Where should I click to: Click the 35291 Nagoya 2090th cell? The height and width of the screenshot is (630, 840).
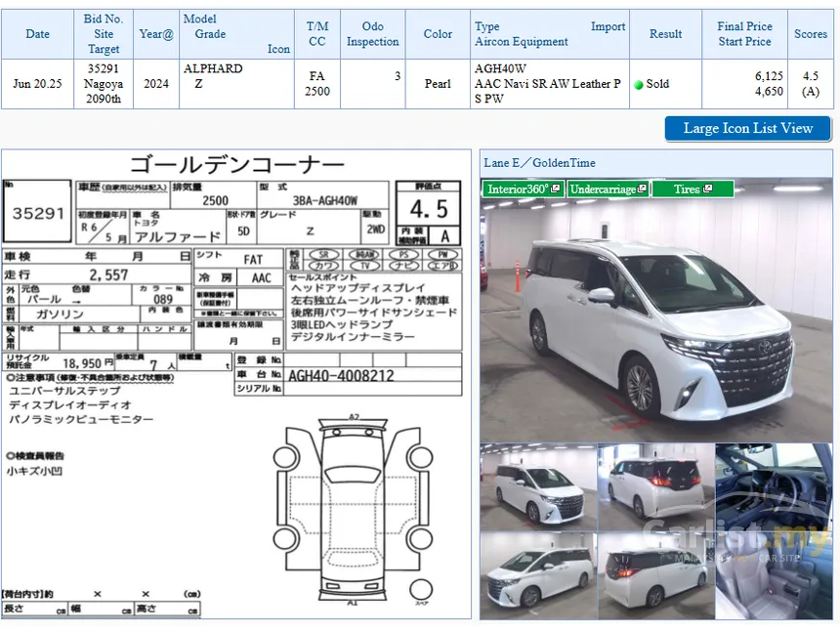click(x=104, y=84)
